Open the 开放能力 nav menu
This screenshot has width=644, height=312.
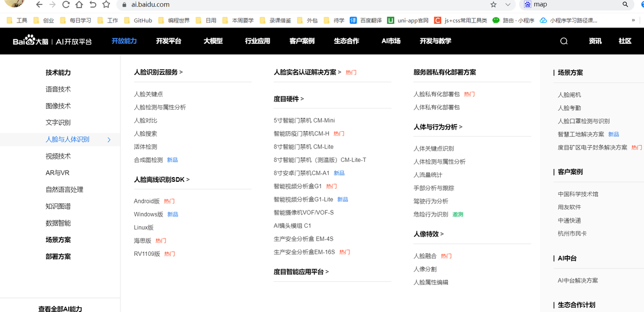124,41
